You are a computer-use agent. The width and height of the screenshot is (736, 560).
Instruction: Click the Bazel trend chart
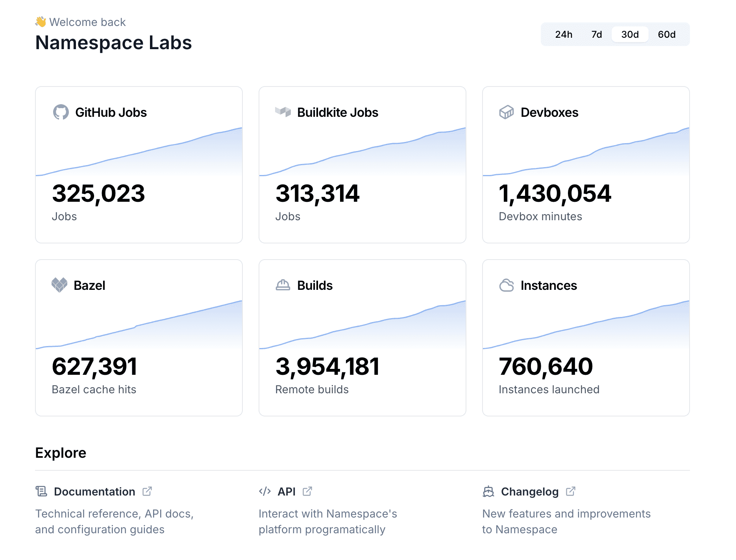click(139, 325)
